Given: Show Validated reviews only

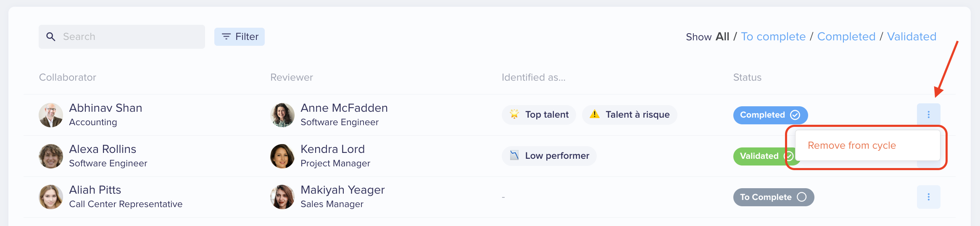Looking at the screenshot, I should [x=912, y=37].
